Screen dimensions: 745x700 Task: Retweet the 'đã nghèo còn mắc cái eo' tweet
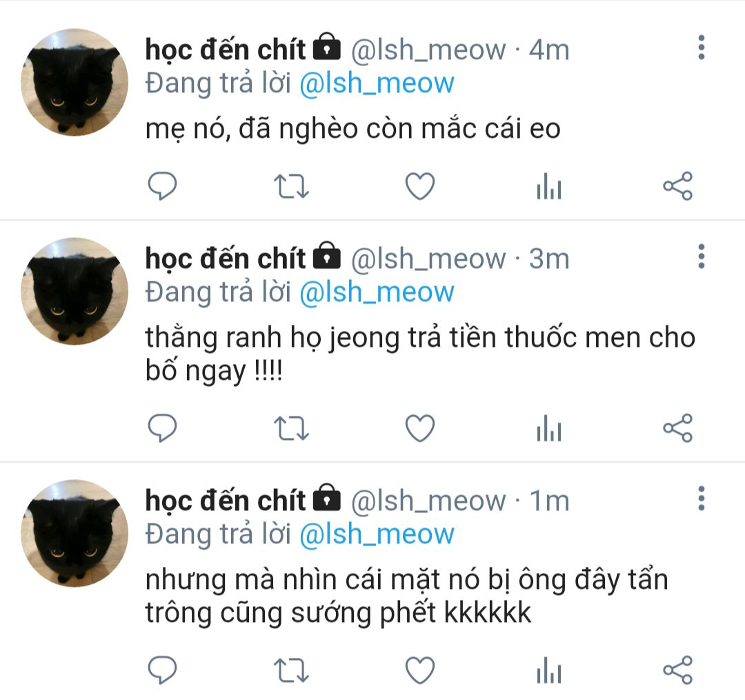291,186
